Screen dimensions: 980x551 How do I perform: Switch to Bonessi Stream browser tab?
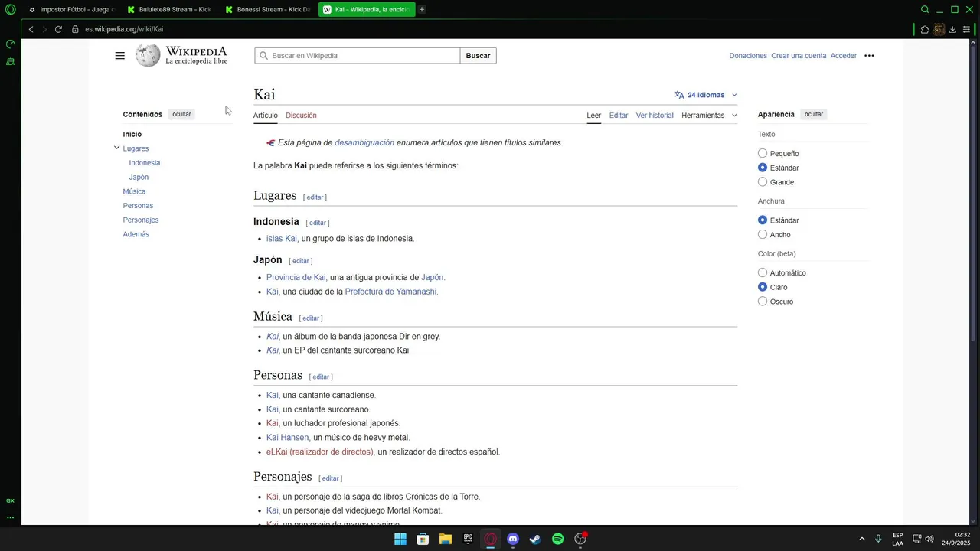268,10
